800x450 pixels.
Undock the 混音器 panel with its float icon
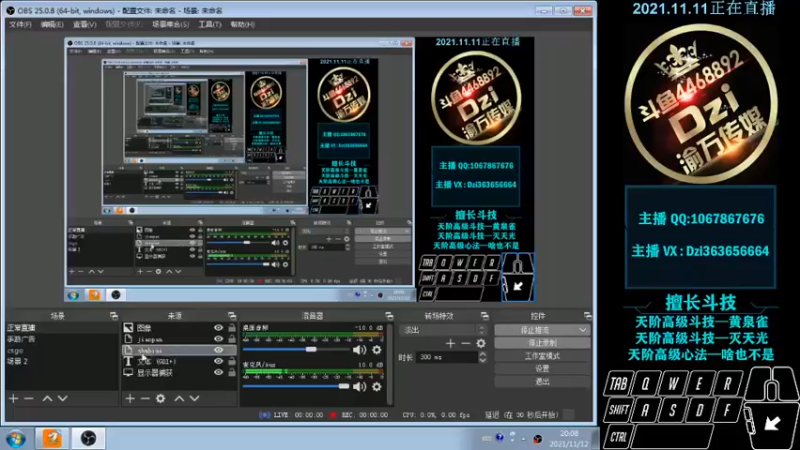click(389, 316)
